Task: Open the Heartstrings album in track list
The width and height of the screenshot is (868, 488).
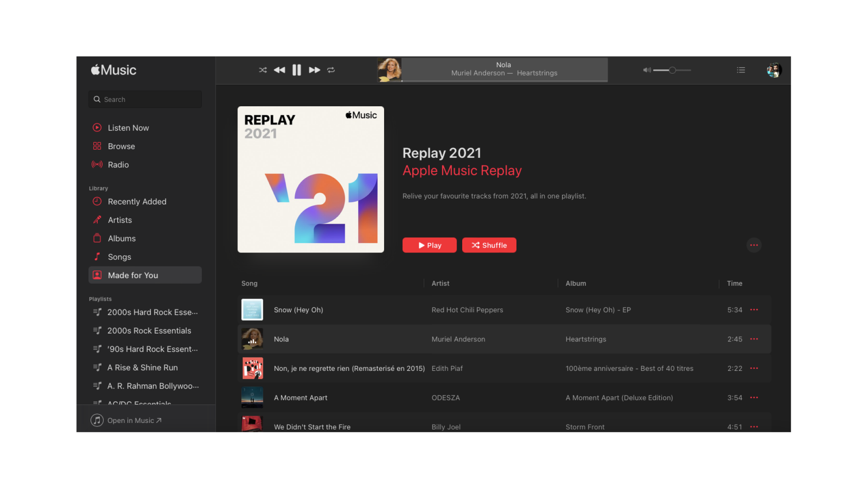Action: pos(586,339)
